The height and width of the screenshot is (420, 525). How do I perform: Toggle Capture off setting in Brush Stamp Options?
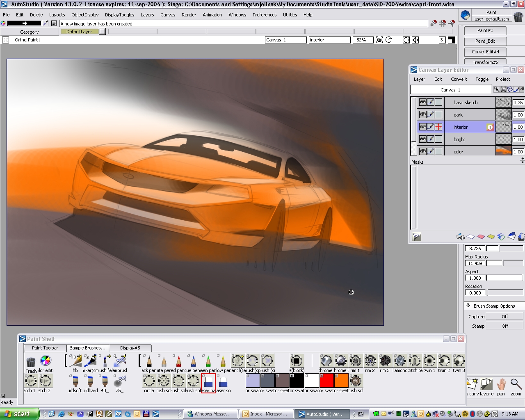(504, 316)
